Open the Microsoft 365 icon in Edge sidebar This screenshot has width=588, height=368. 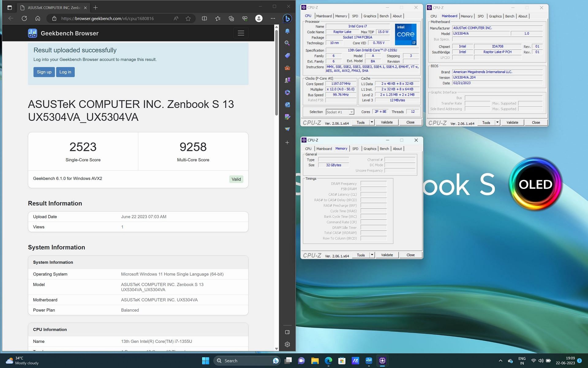click(x=287, y=92)
